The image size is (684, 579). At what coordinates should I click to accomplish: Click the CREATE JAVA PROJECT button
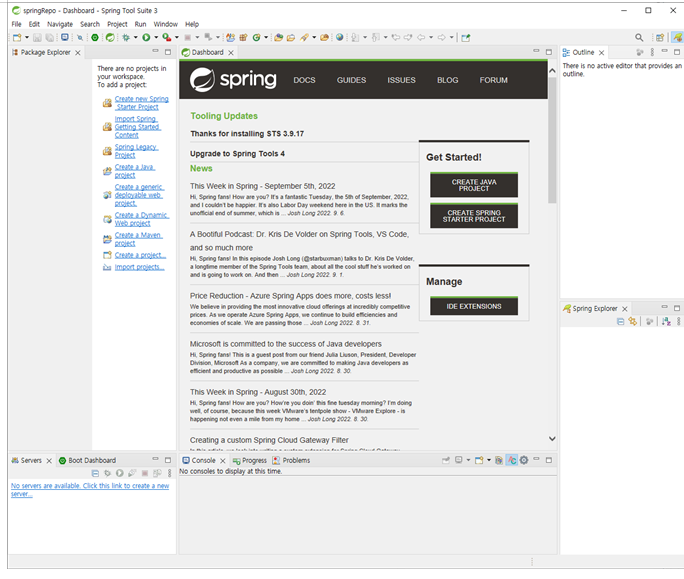pos(474,185)
